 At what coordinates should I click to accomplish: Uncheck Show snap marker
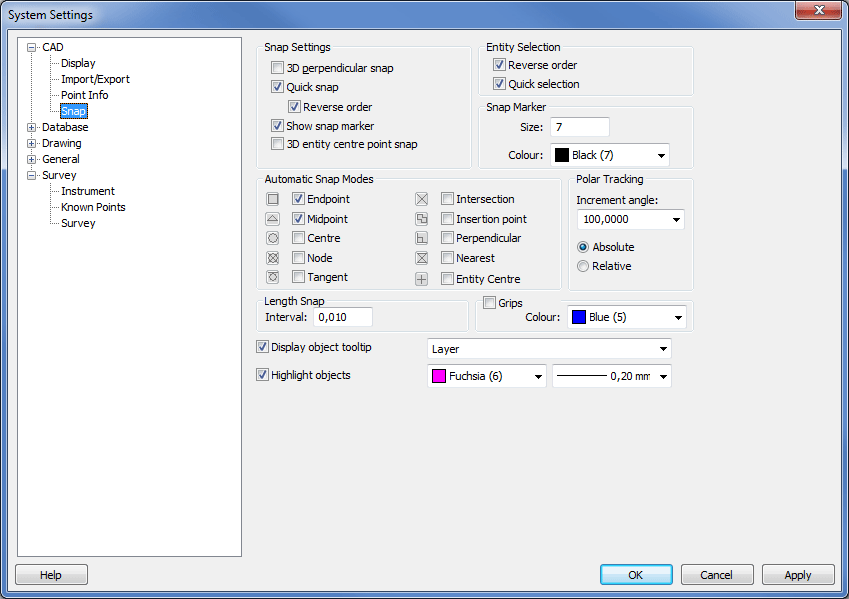(x=278, y=126)
